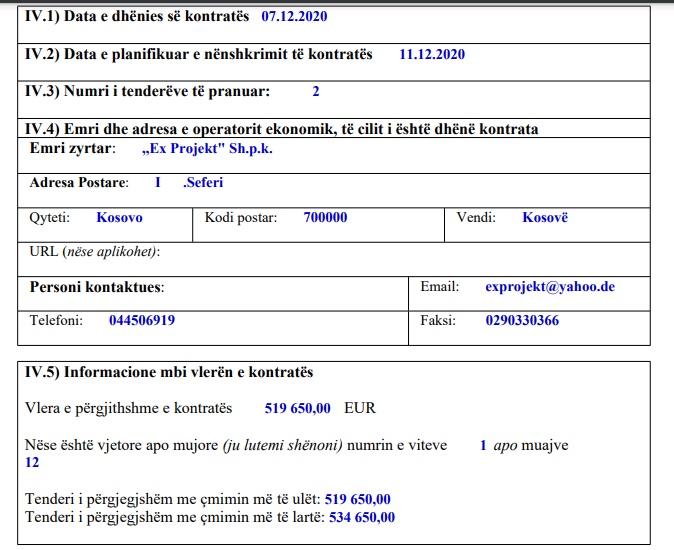Click the highest price tender amount 534 650,00
The height and width of the screenshot is (550, 674).
coord(361,517)
